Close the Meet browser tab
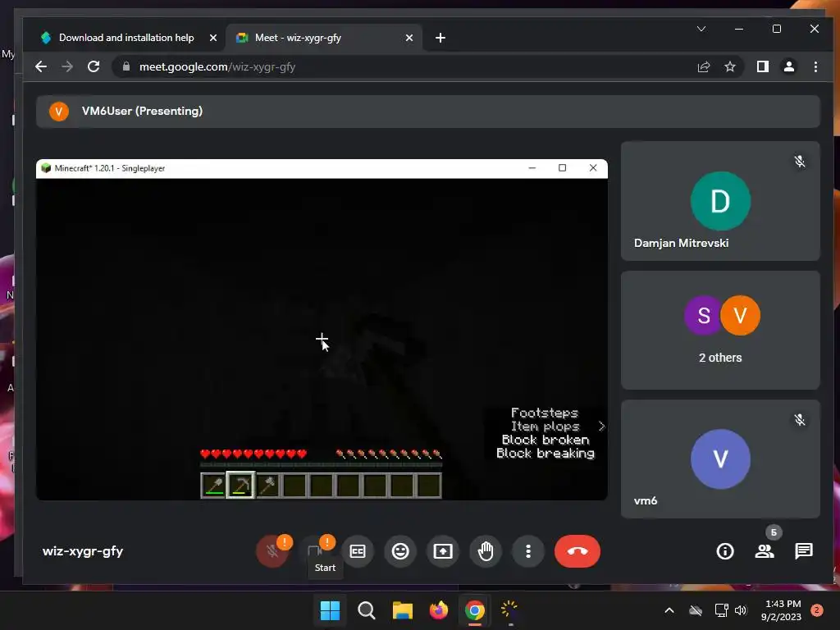 409,38
